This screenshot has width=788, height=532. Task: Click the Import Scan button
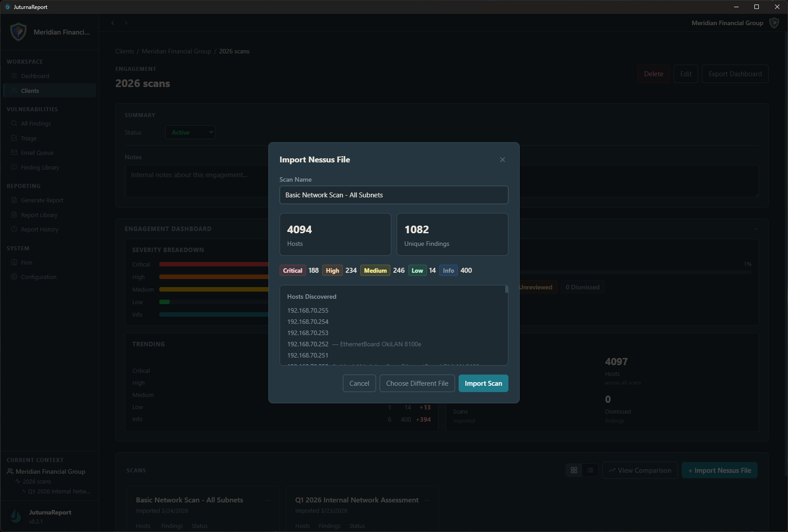coord(483,383)
